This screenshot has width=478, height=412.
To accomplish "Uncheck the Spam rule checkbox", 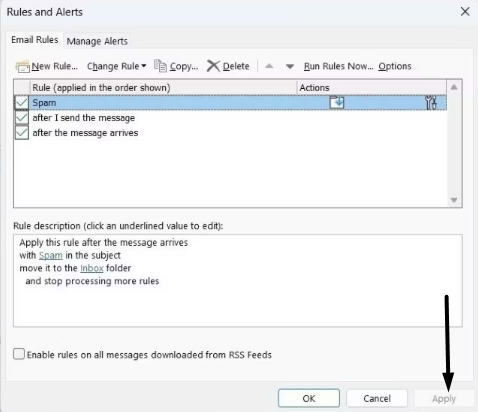I will coord(22,102).
